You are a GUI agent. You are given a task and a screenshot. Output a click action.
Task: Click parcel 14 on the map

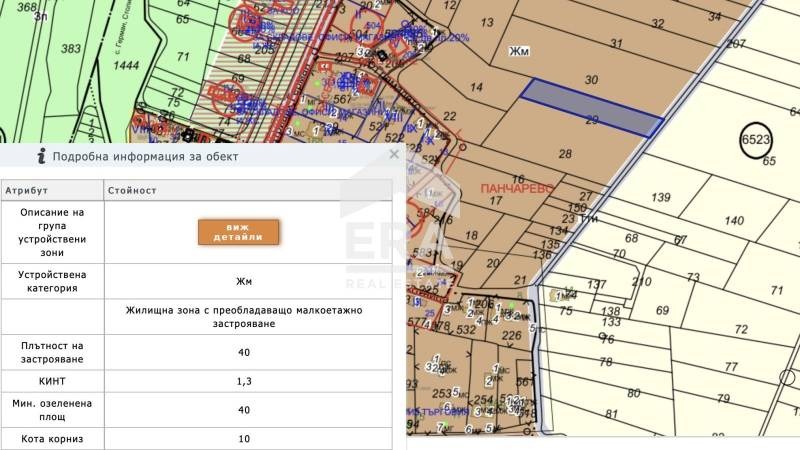[476, 89]
